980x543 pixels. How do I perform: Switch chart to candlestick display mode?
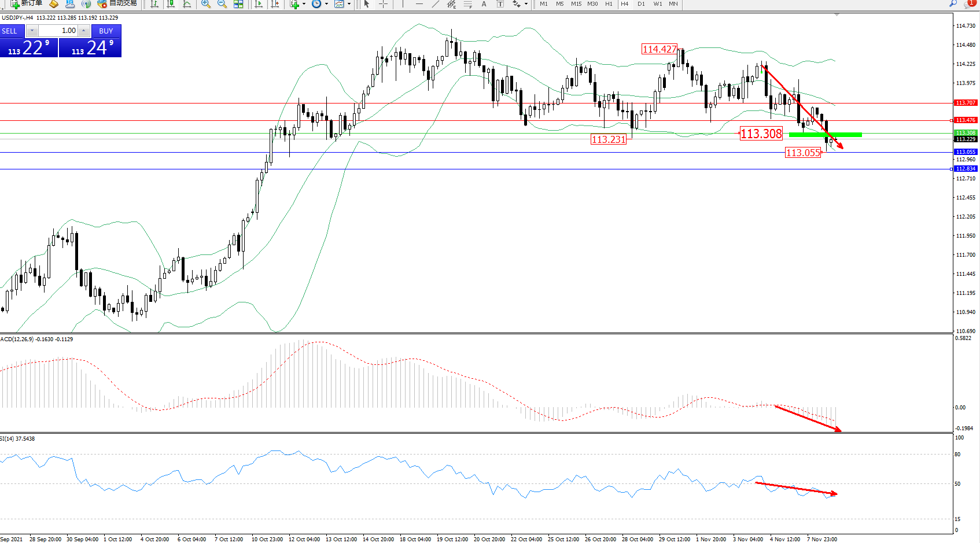pyautogui.click(x=171, y=4)
